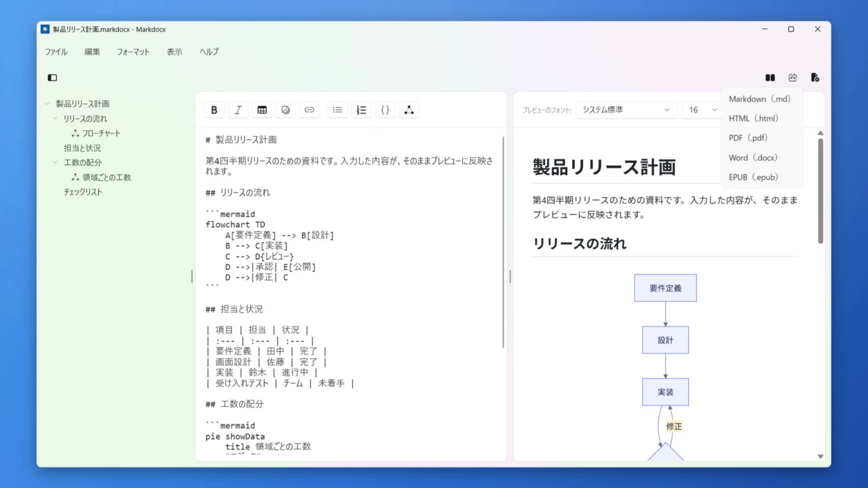Open the ファイル menu
Image resolution: width=868 pixels, height=488 pixels.
(x=56, y=52)
